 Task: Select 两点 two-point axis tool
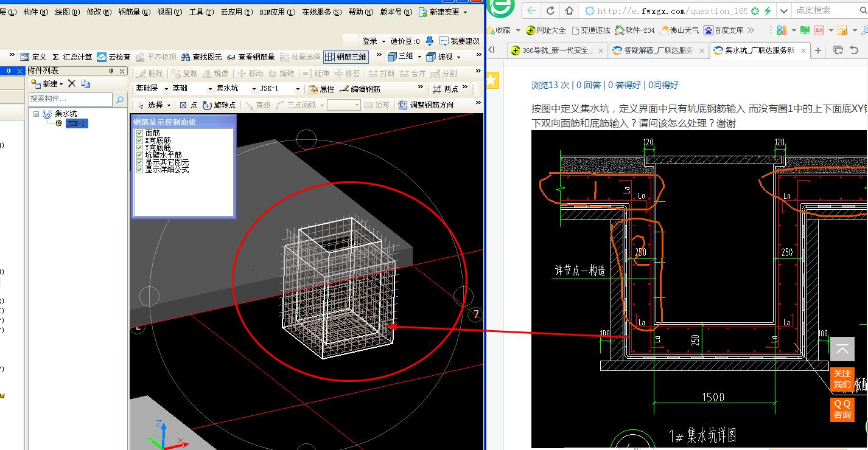click(446, 89)
